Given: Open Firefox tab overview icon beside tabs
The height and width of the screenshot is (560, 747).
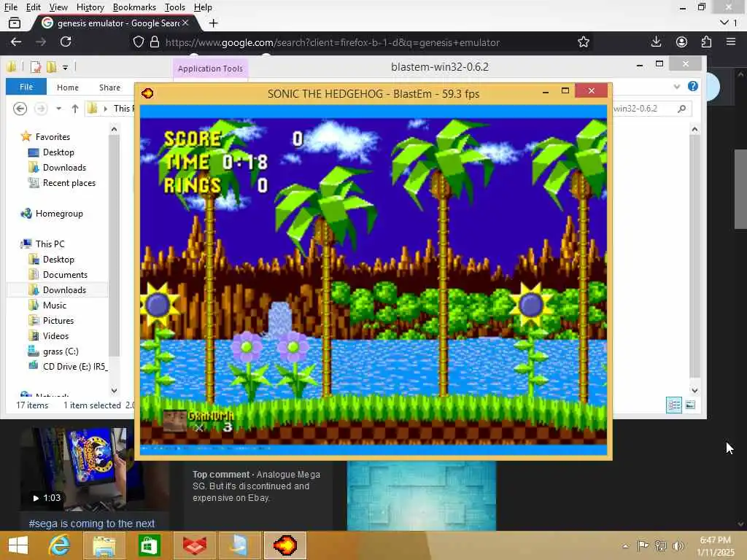Looking at the screenshot, I should [15, 23].
